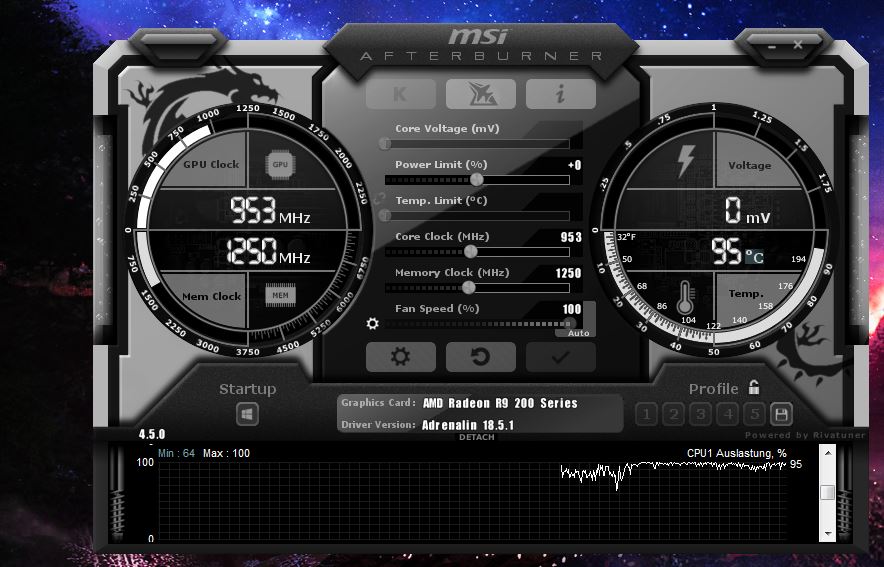The image size is (884, 567).
Task: Toggle Apply at Windows startup icon
Action: point(247,415)
